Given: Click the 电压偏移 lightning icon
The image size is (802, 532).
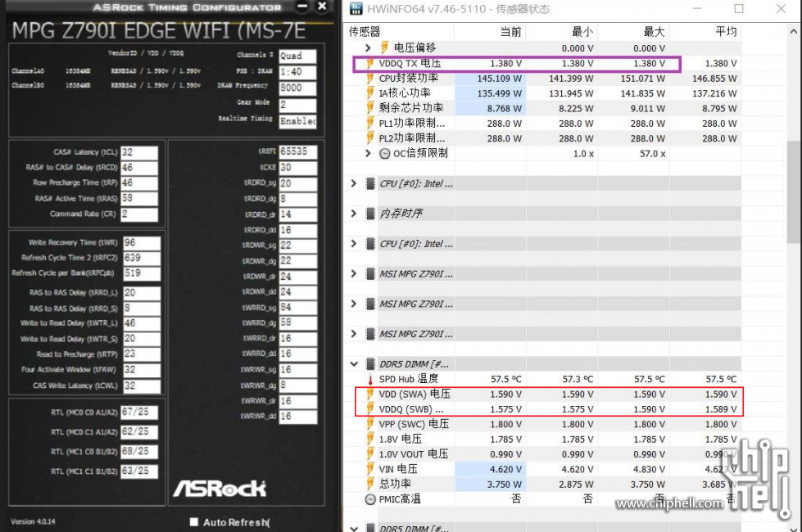Looking at the screenshot, I should 384,47.
